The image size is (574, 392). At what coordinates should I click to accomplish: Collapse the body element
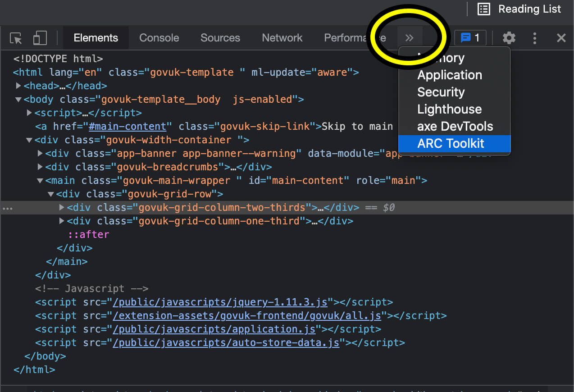(x=18, y=99)
